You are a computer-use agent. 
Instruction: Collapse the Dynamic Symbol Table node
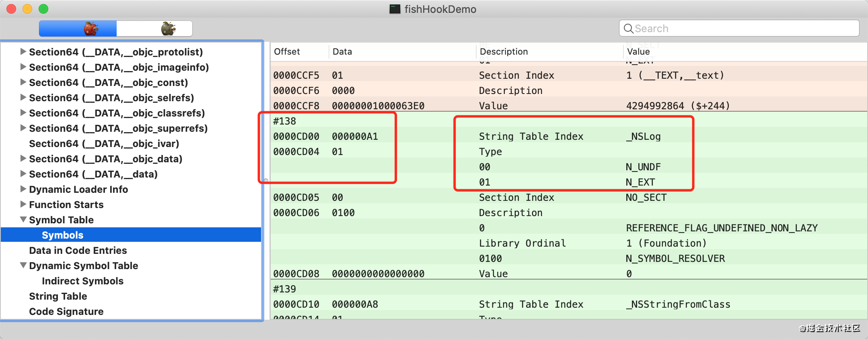click(x=23, y=265)
